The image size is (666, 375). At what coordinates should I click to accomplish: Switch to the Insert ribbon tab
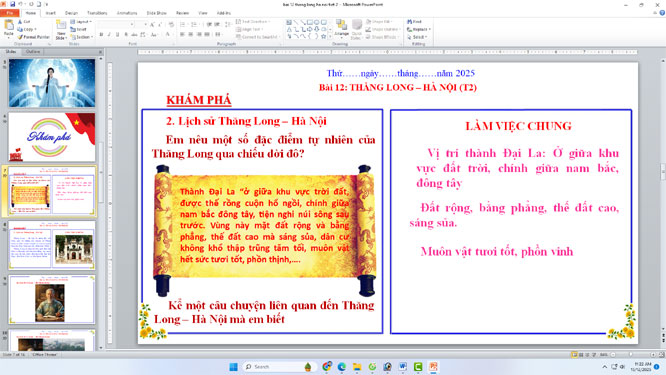tap(51, 13)
